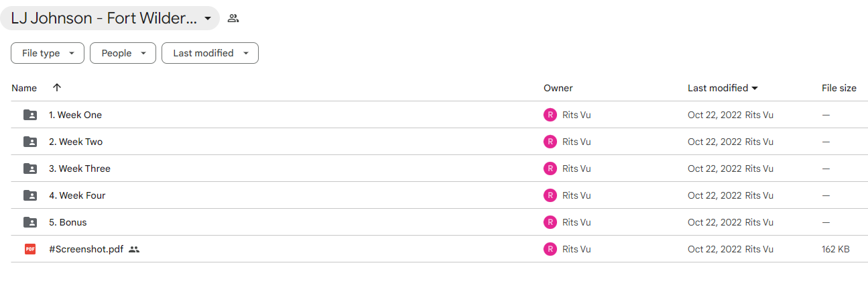Click the File size column header
868x290 pixels.
pyautogui.click(x=839, y=88)
